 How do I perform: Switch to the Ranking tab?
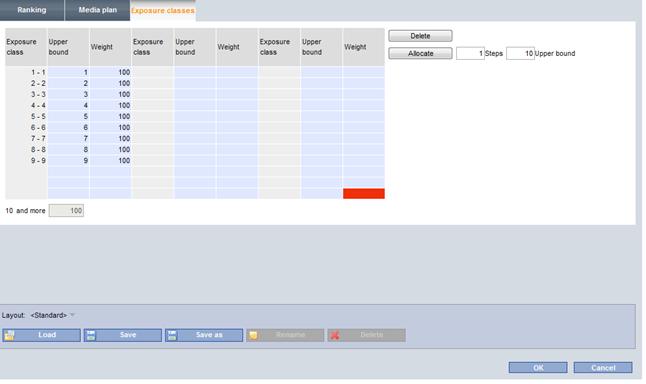click(x=32, y=10)
